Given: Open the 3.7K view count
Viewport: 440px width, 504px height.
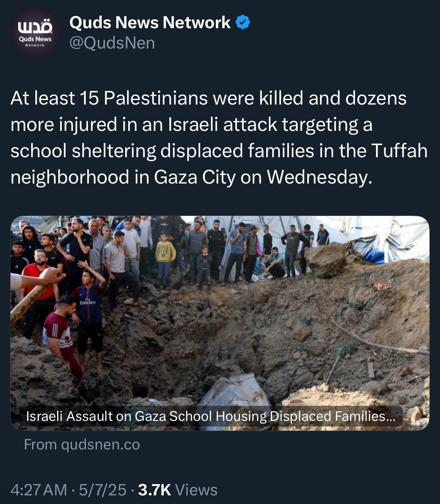Looking at the screenshot, I should coord(155,490).
